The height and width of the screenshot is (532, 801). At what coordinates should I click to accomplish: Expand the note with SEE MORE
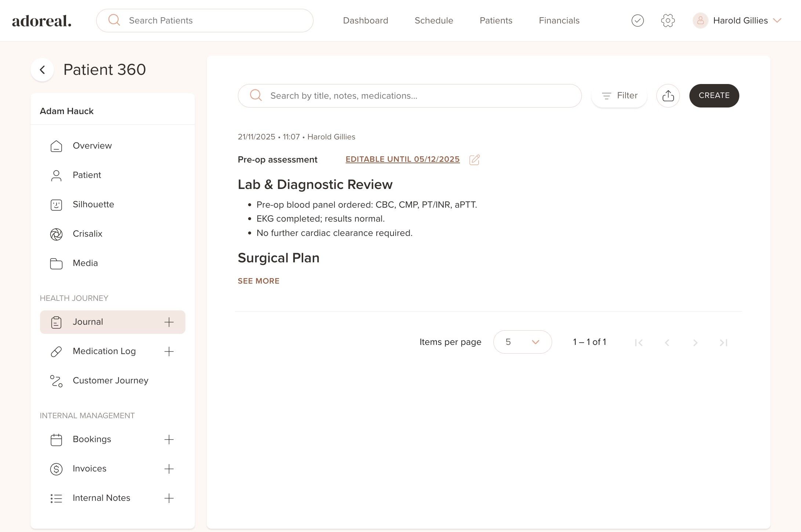(x=258, y=281)
